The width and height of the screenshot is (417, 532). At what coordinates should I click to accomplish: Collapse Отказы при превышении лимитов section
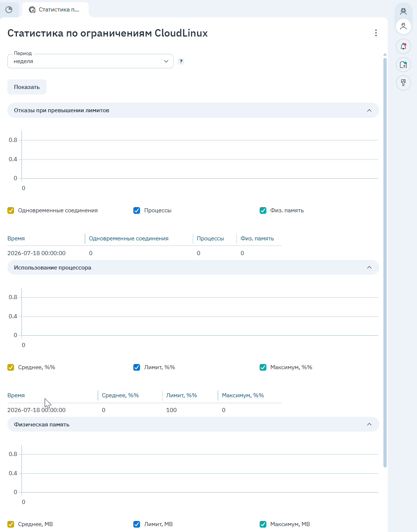click(x=193, y=110)
